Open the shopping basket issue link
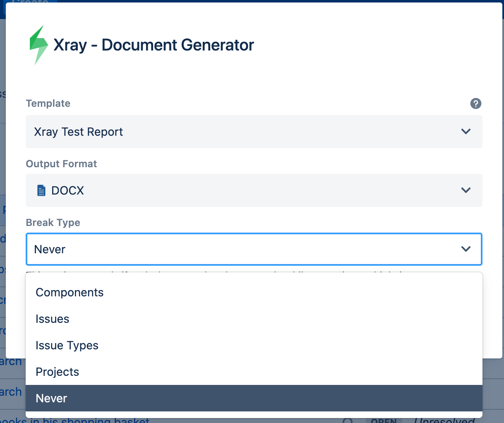The height and width of the screenshot is (423, 504). [x=74, y=420]
